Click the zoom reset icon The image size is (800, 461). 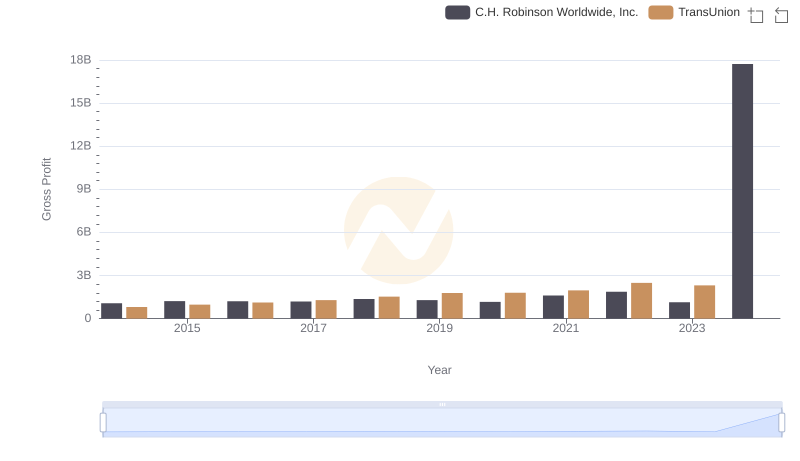[781, 15]
